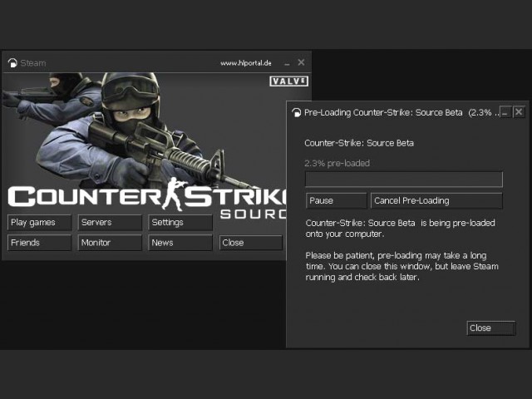The width and height of the screenshot is (532, 399).
Task: Close Steam window with the X icon
Action: click(x=301, y=62)
